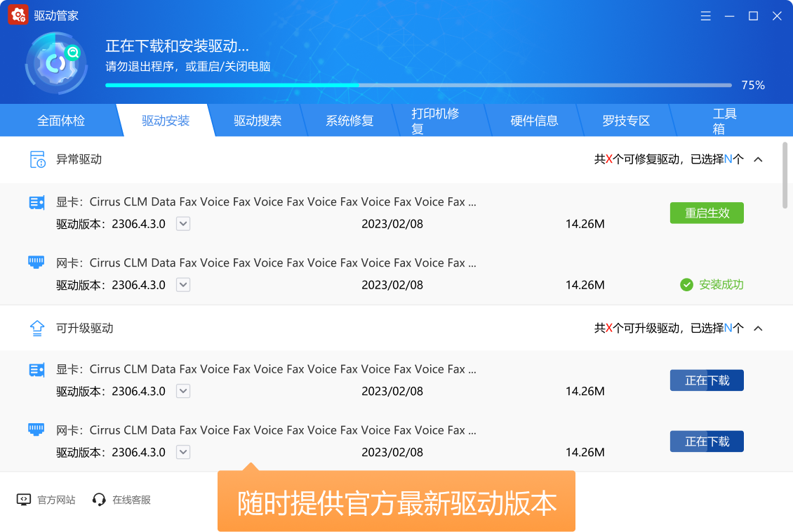Click the 网卡 icon under 异常驱动
Image resolution: width=793 pixels, height=532 pixels.
(x=36, y=262)
